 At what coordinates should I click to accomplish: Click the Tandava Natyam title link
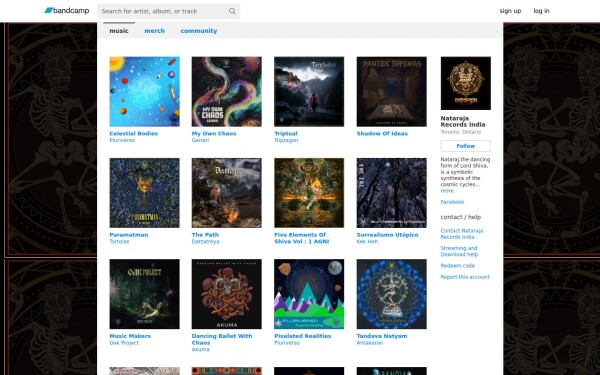tap(382, 336)
